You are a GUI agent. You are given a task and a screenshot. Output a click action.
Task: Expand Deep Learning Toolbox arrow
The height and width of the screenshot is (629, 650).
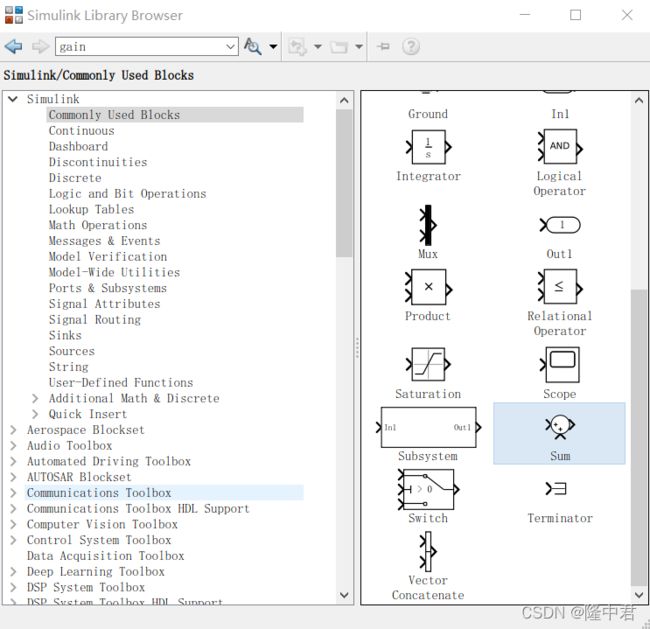[x=13, y=572]
